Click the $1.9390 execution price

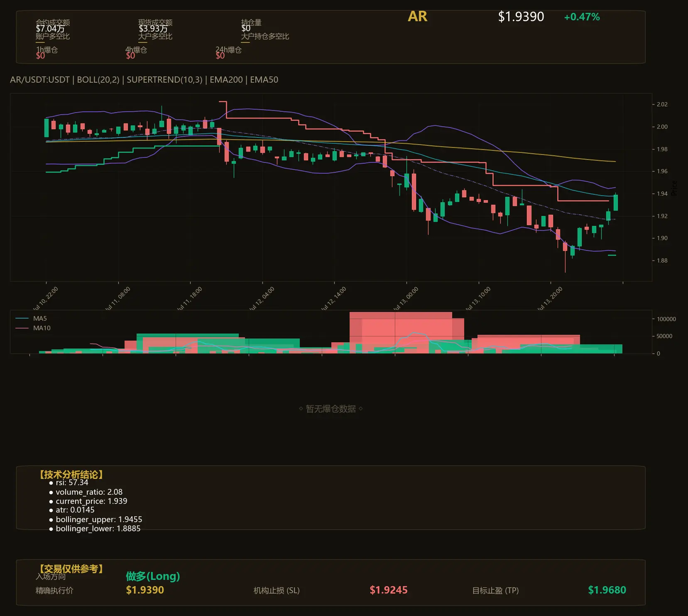[x=145, y=590]
